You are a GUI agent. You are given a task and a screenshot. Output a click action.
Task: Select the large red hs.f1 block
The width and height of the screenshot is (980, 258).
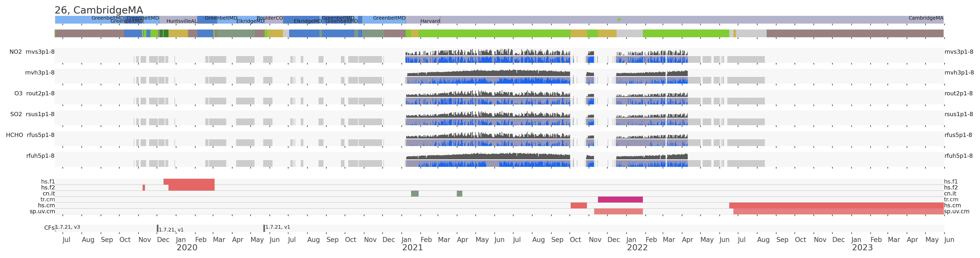tap(189, 182)
